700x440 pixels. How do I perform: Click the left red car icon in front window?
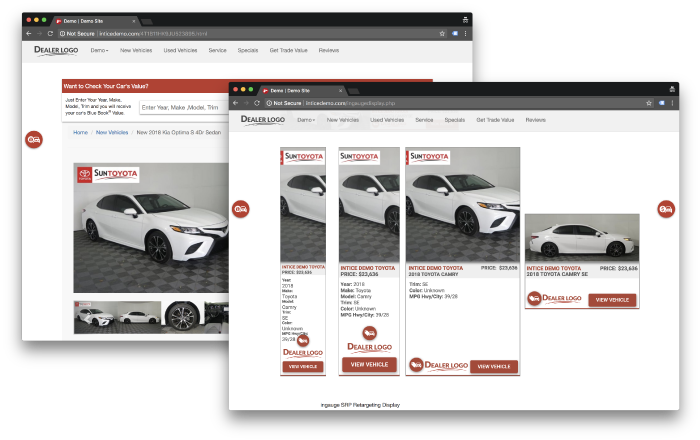coord(240,209)
